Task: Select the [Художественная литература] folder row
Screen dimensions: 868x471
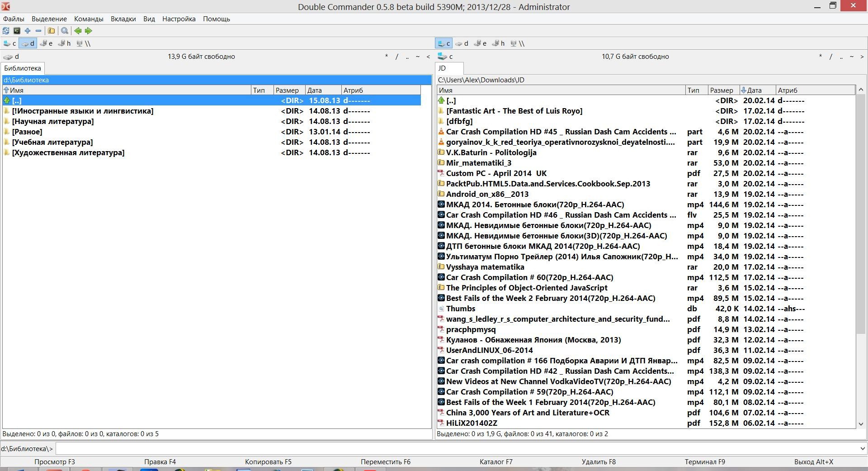Action: click(x=212, y=152)
